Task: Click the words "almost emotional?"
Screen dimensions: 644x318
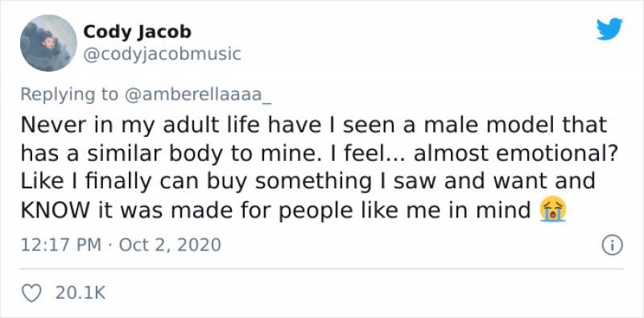Action: 516,153
